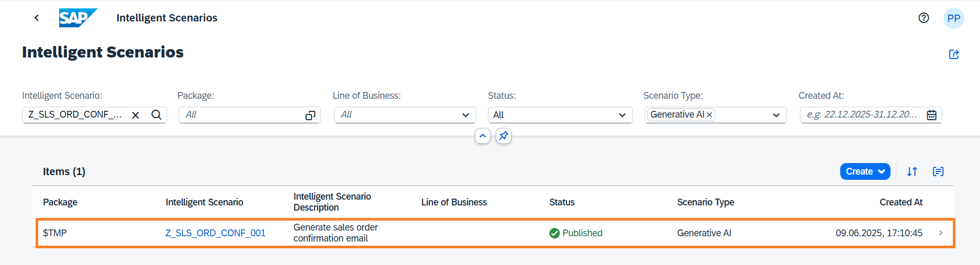Screen dimensions: 980x265
Task: Open the help question mark icon
Action: click(923, 18)
